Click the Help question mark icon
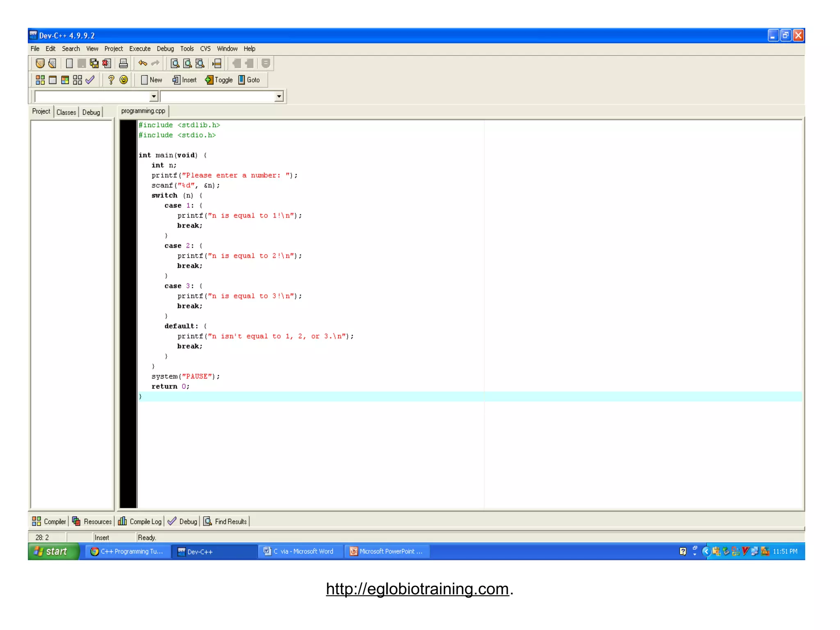Screen dimensions: 840x630 [x=111, y=80]
